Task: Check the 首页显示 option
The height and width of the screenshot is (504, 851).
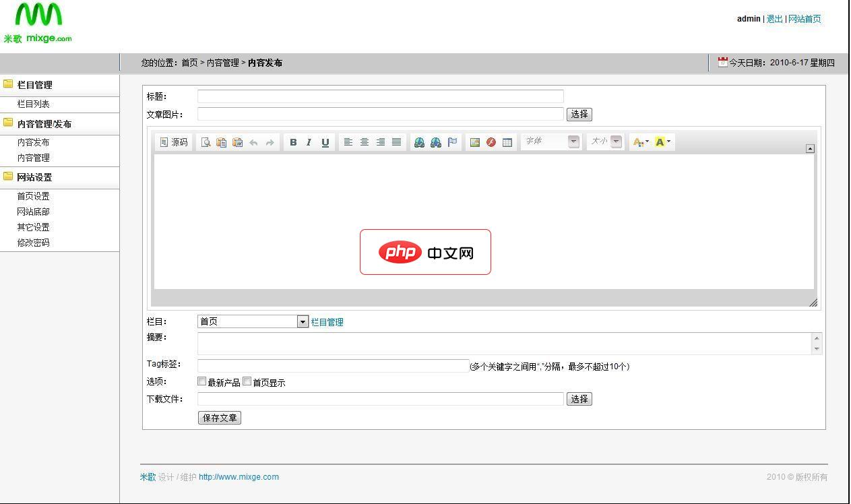Action: pos(247,381)
